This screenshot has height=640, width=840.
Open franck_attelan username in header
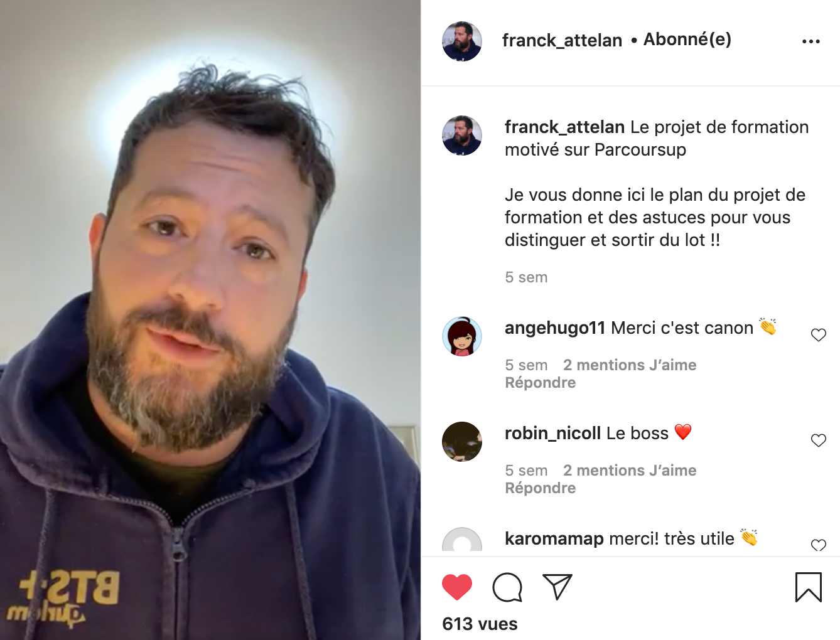point(562,41)
